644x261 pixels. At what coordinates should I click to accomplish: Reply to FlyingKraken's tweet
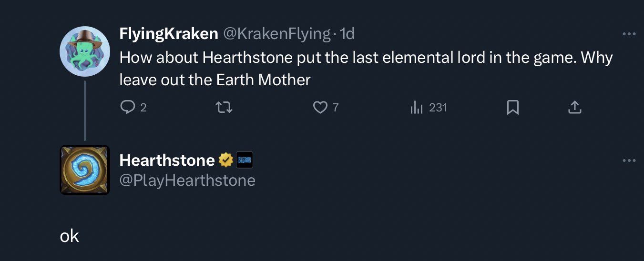pyautogui.click(x=127, y=108)
